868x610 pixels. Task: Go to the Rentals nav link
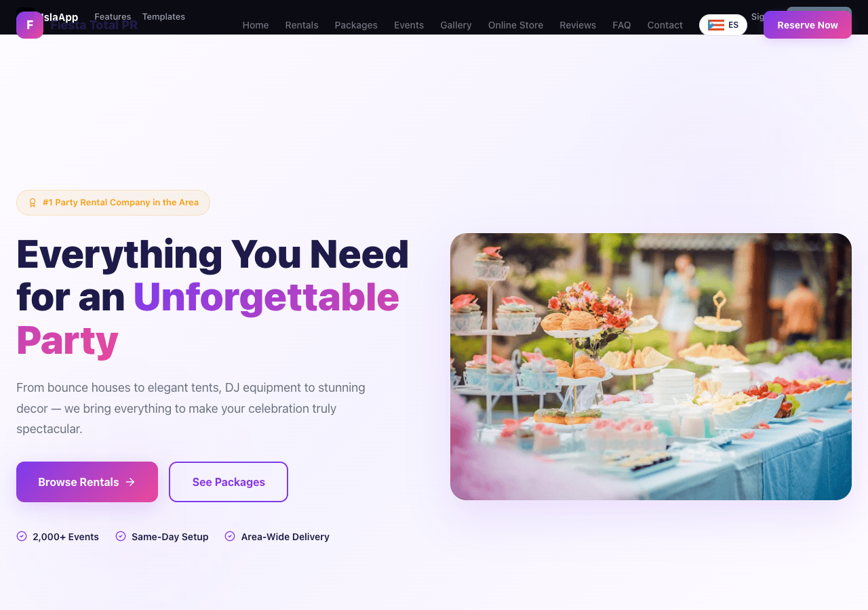[302, 25]
